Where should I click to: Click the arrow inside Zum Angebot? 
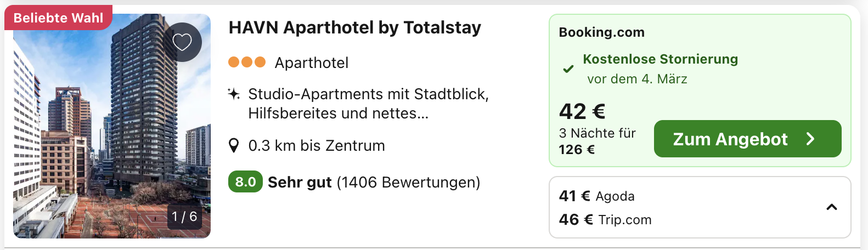[x=810, y=139]
